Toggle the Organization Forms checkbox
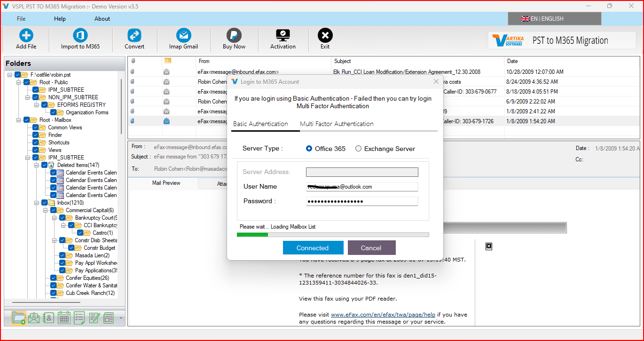This screenshot has width=644, height=341. click(x=54, y=112)
